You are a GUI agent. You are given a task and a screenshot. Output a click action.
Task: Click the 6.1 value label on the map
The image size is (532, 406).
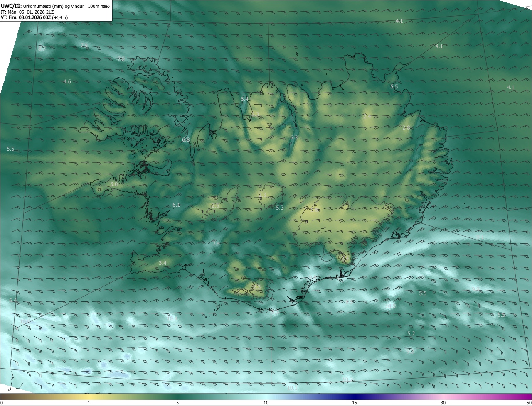(x=176, y=205)
